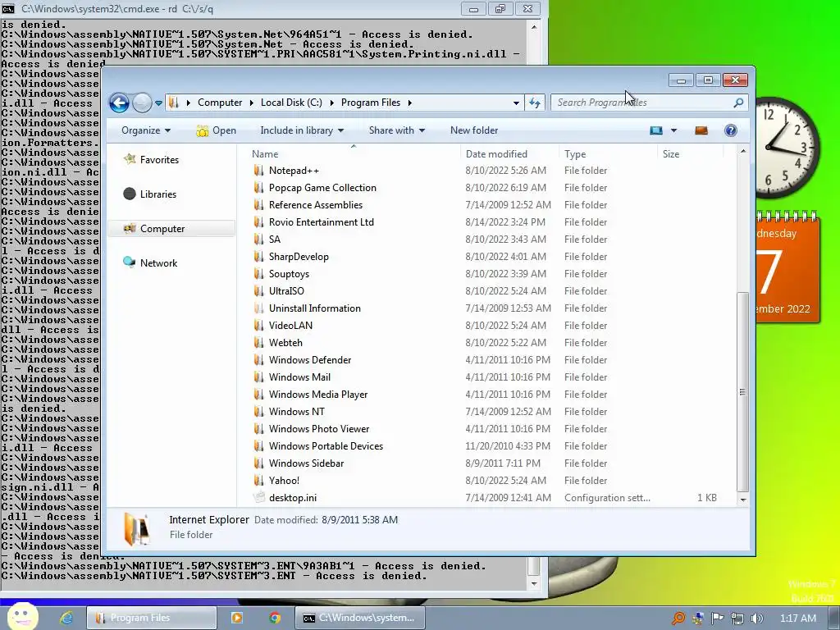Select the Uninstall Information folder icon

tap(258, 308)
